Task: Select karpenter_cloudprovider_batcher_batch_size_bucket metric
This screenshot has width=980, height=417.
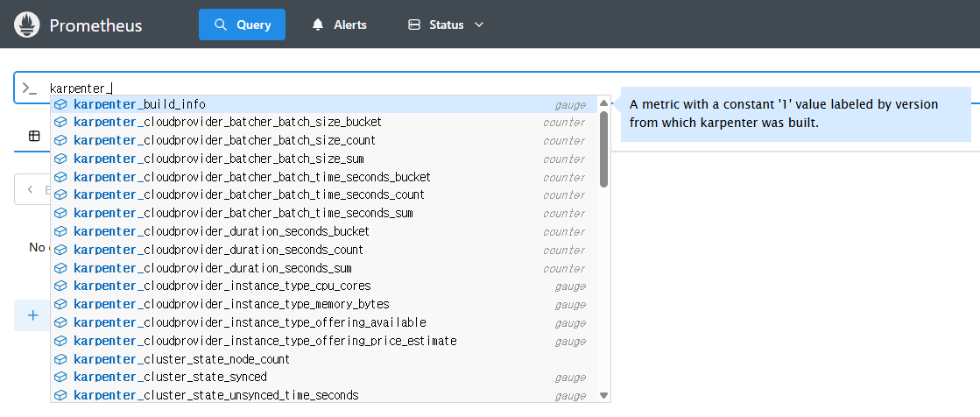Action: click(x=228, y=122)
